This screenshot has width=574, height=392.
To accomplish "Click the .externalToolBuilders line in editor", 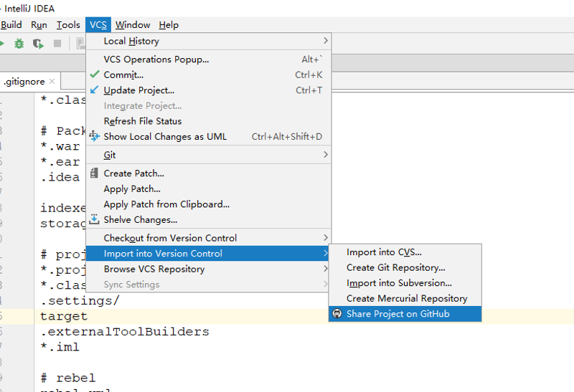I will point(125,332).
